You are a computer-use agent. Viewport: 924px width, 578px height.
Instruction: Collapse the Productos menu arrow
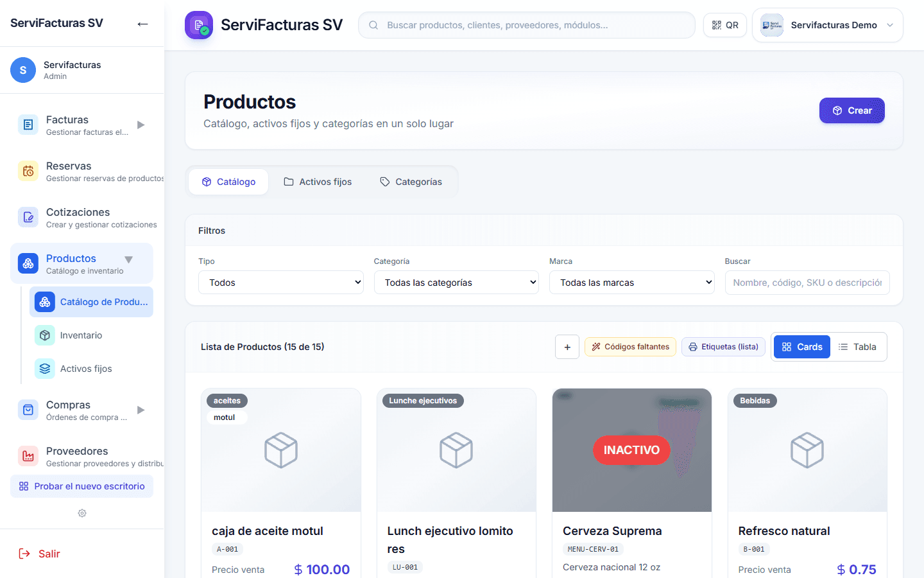[128, 259]
